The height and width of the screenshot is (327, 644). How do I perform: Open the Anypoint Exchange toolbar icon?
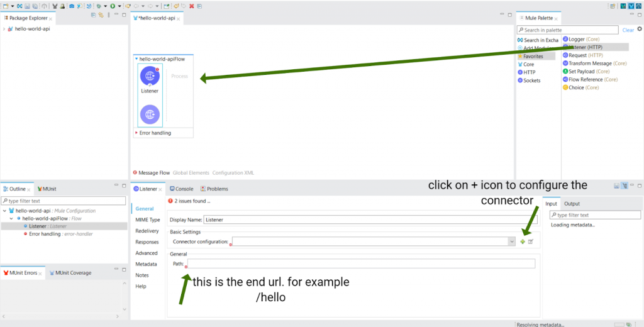coord(19,6)
